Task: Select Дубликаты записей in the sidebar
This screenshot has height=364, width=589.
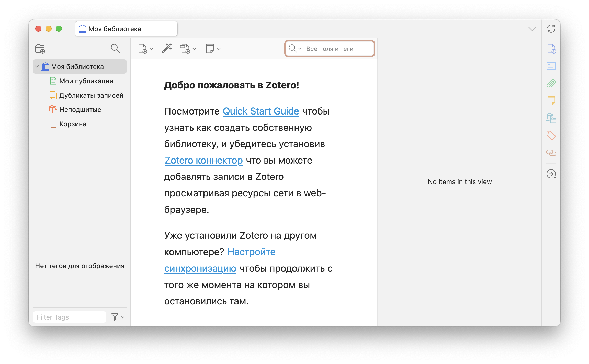Action: click(x=91, y=95)
